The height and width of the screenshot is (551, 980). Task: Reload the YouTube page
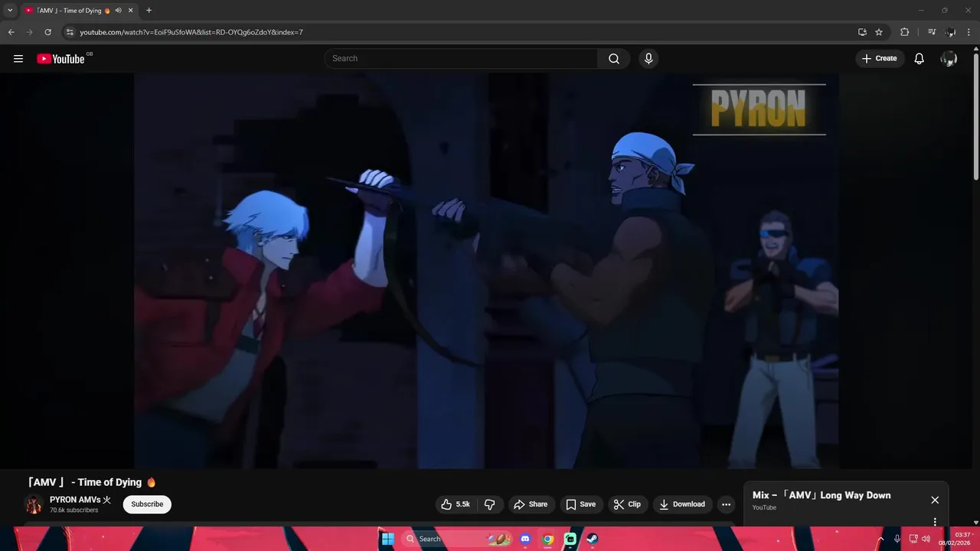point(47,32)
